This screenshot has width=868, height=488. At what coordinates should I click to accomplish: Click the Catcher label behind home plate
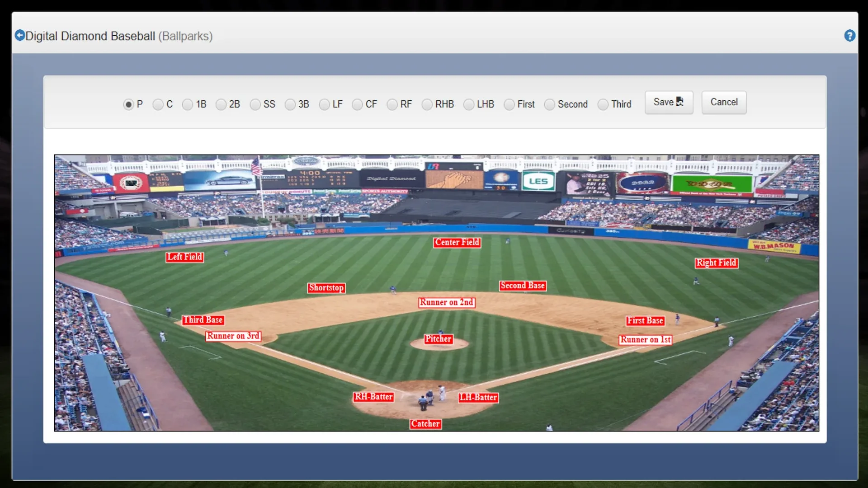click(x=425, y=424)
